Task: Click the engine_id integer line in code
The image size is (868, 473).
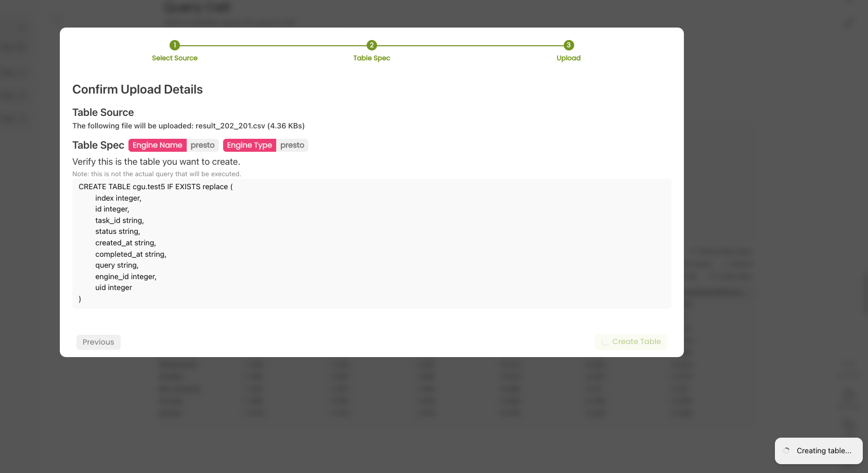Action: 126,277
